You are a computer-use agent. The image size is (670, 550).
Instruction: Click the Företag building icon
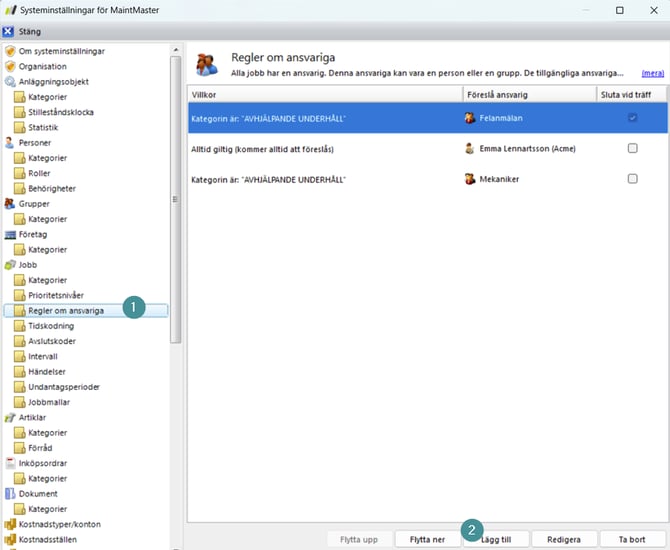(10, 235)
